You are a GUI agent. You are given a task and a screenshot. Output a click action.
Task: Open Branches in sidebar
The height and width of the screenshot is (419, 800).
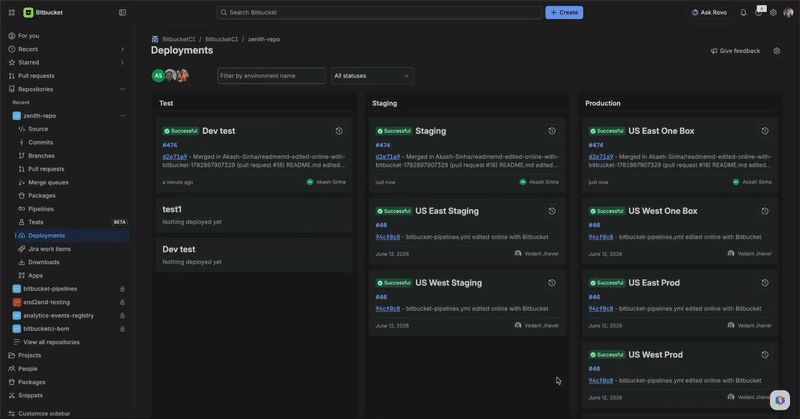coord(41,156)
